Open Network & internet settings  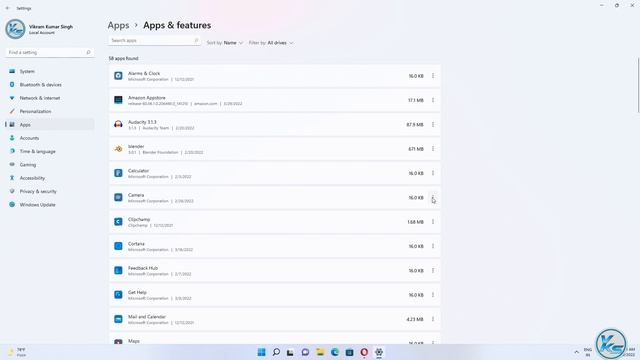coord(50,98)
